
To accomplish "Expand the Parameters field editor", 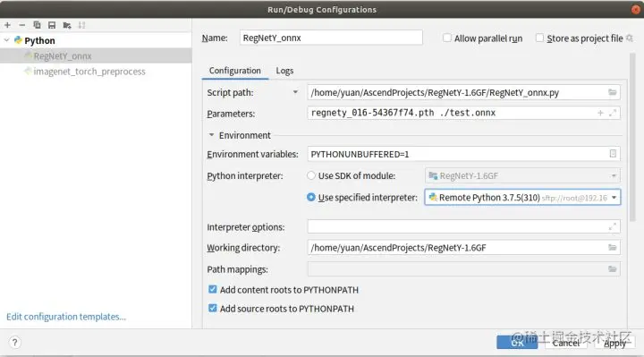I will point(613,113).
